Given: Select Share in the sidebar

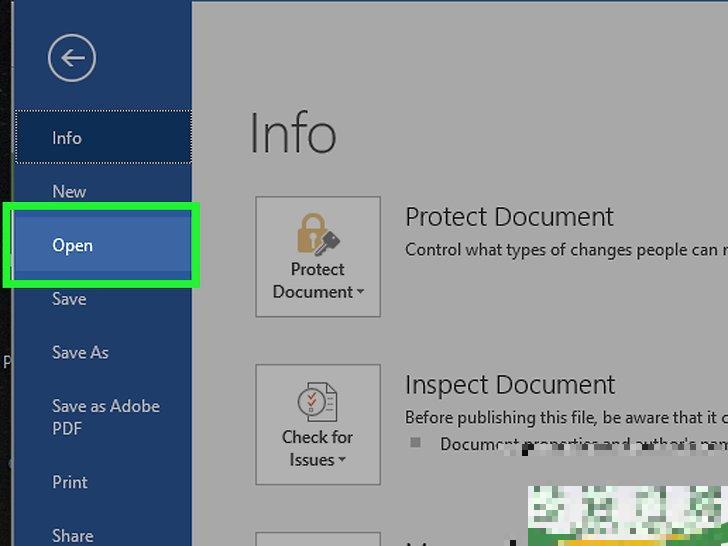Looking at the screenshot, I should pos(72,535).
